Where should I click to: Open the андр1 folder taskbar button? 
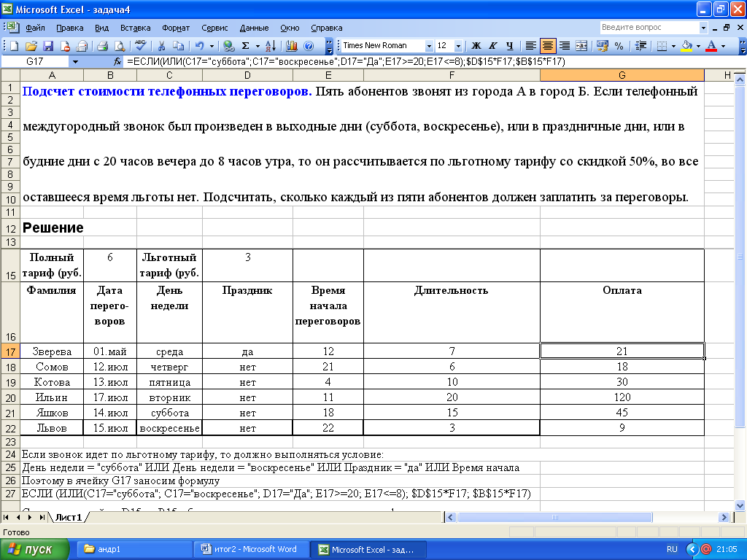coord(135,549)
